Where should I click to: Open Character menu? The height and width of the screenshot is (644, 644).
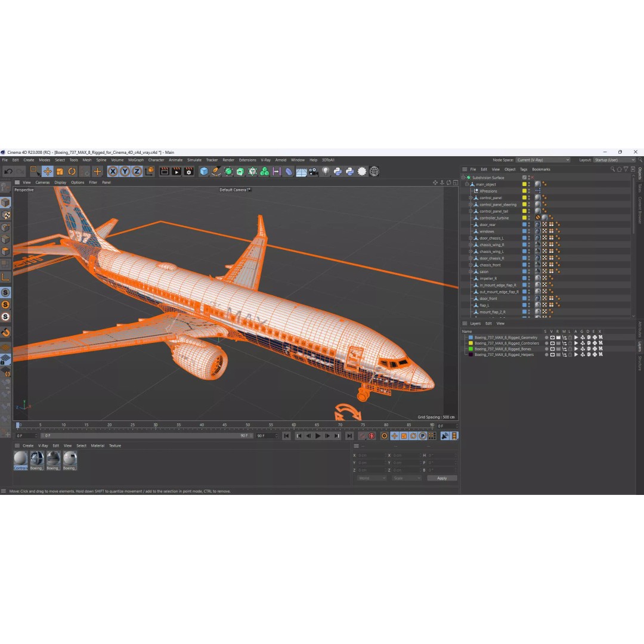click(x=156, y=160)
